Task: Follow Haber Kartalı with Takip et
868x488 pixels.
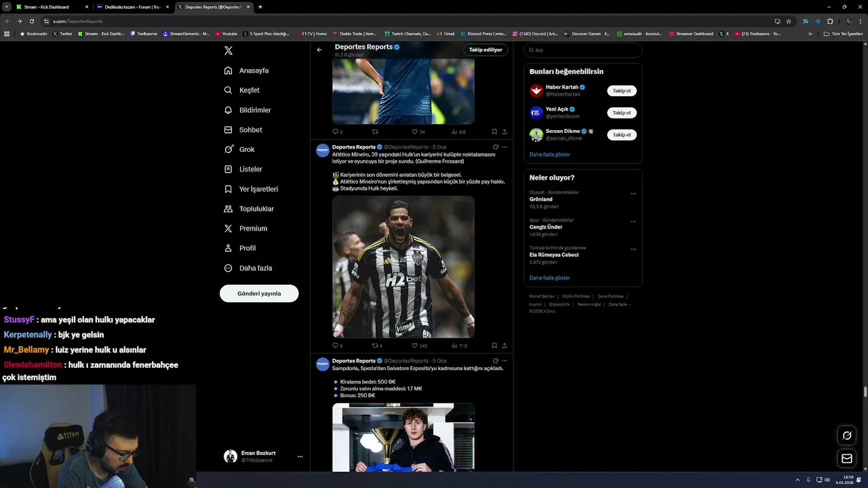Action: (621, 91)
